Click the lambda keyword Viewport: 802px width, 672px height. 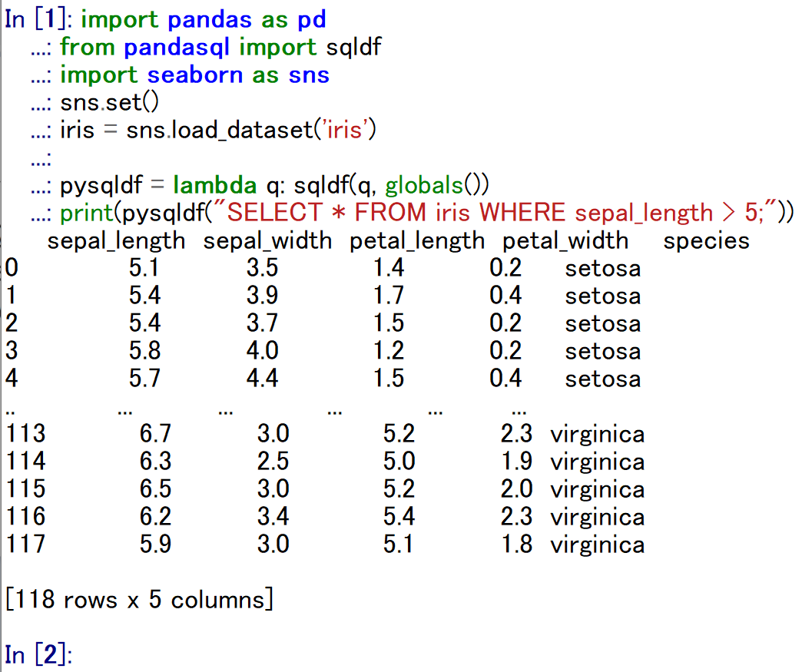215,186
